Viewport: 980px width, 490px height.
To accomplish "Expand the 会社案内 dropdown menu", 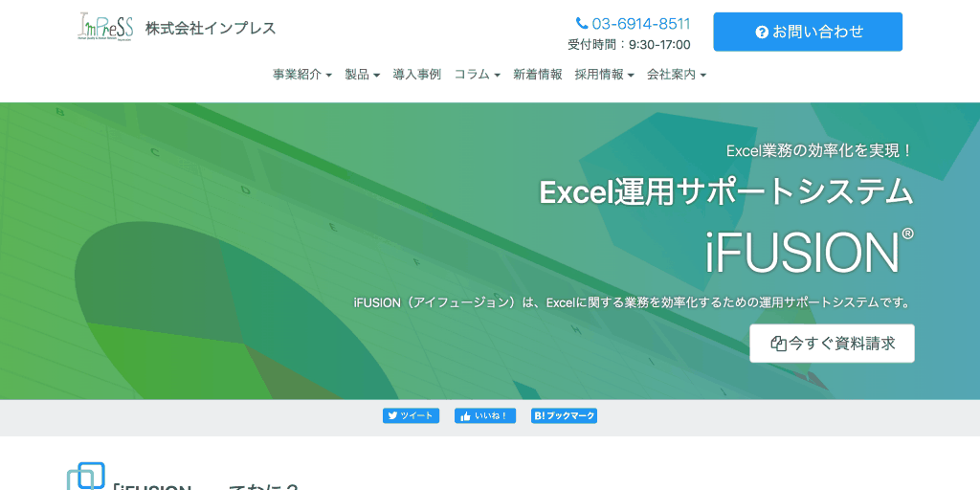I will coord(677,75).
